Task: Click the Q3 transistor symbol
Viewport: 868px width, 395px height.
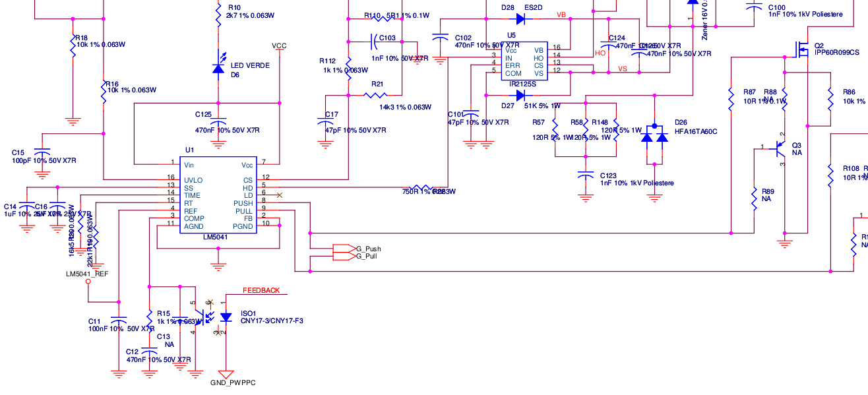Action: [778, 150]
